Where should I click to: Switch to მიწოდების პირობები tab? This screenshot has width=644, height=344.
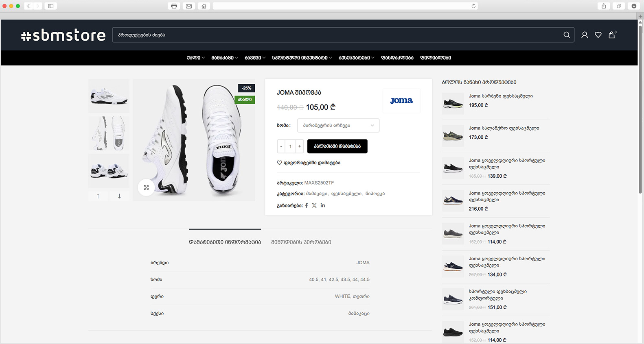pyautogui.click(x=301, y=242)
